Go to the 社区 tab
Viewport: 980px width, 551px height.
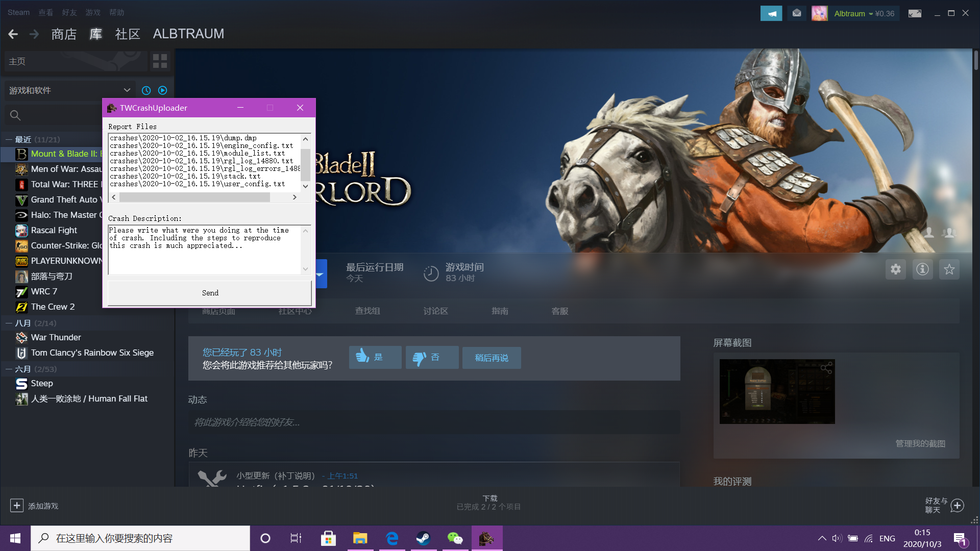point(128,34)
